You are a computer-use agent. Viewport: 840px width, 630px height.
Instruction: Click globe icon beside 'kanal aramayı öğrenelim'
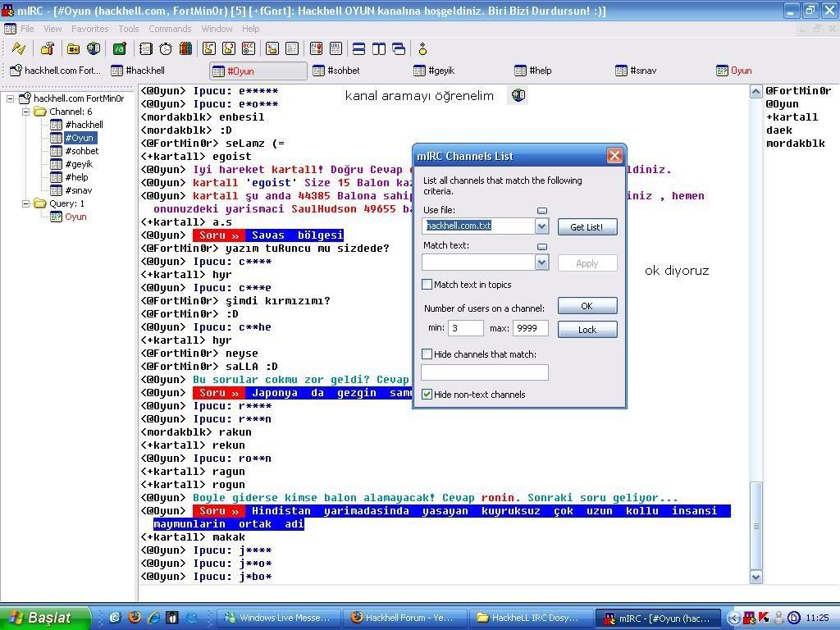(518, 95)
